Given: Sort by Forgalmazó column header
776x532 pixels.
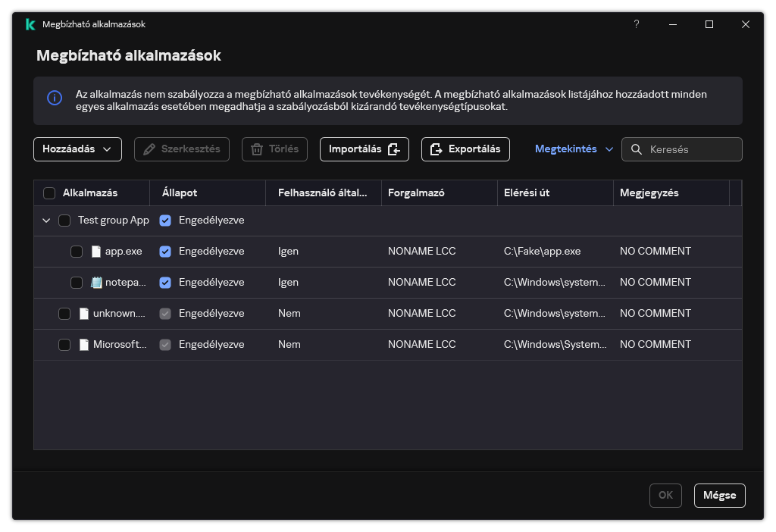Looking at the screenshot, I should tap(416, 193).
